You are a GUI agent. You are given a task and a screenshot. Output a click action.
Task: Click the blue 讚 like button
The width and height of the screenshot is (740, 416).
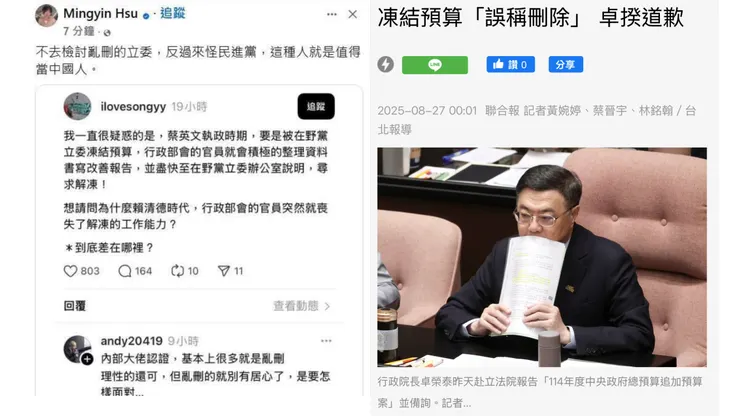[x=511, y=65]
